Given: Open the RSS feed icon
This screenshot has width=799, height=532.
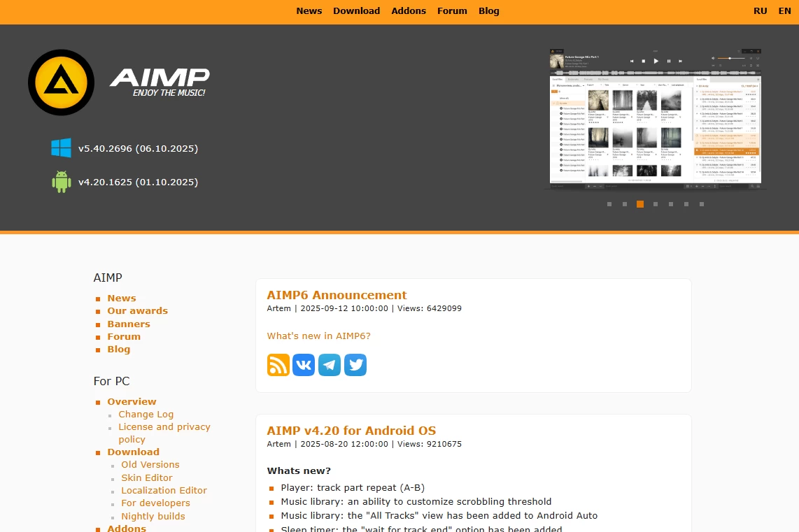Looking at the screenshot, I should 278,365.
